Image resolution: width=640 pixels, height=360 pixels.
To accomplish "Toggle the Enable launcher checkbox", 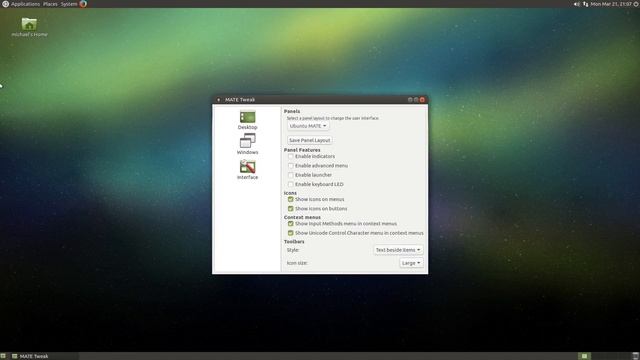I will (291, 175).
